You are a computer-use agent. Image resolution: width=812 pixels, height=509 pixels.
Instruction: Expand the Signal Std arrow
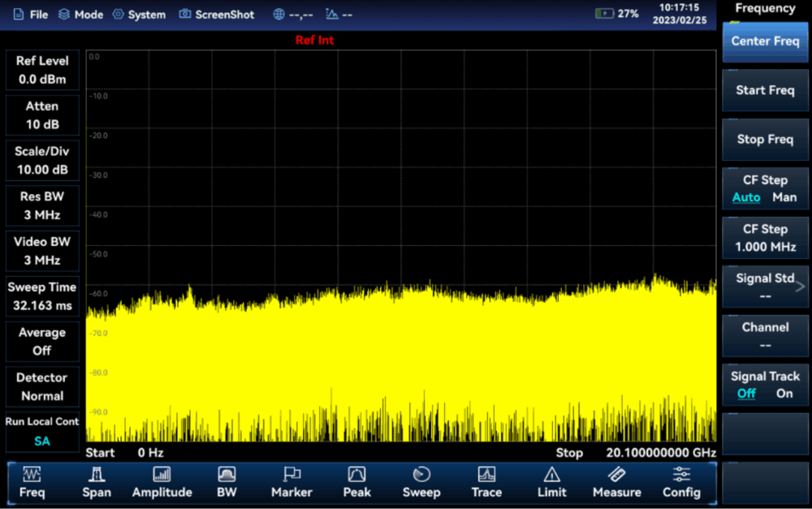800,286
